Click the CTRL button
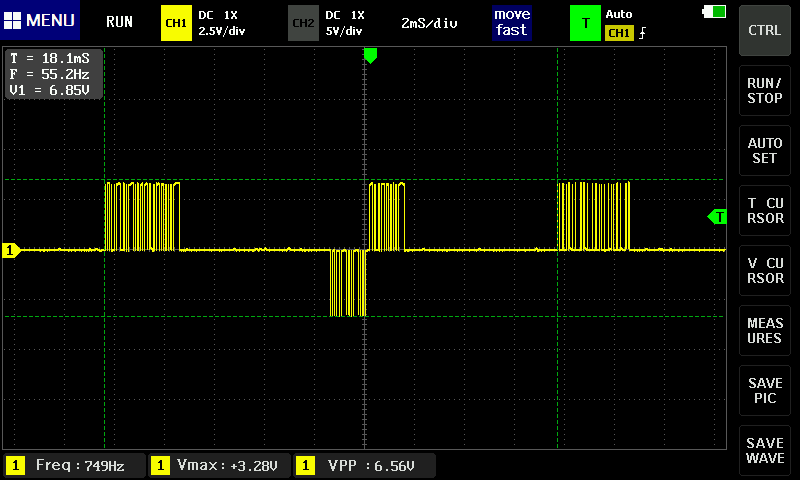This screenshot has width=800, height=480. tap(764, 31)
